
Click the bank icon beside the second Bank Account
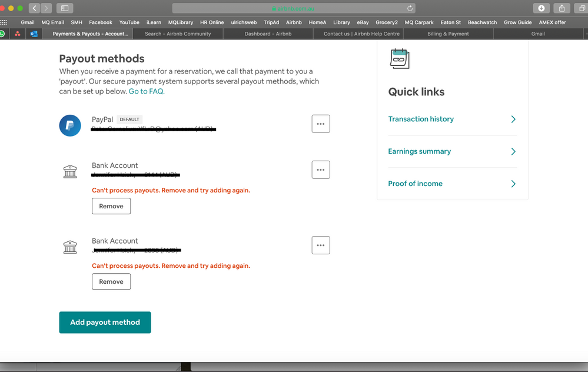[70, 247]
